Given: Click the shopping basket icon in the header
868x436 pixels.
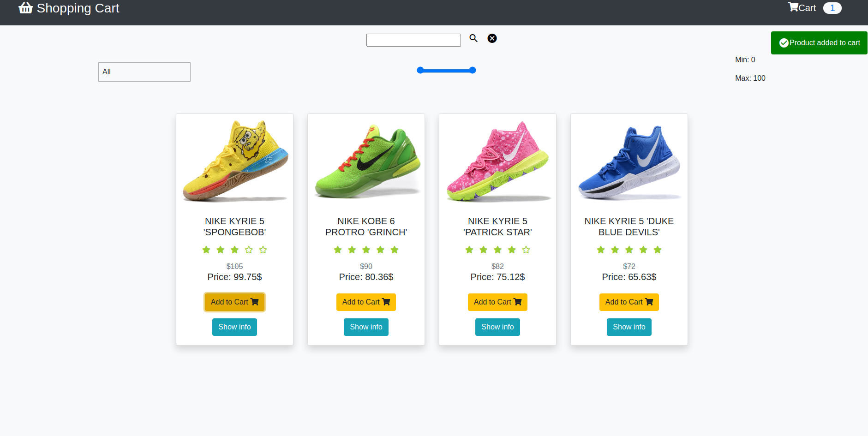Looking at the screenshot, I should coord(25,8).
